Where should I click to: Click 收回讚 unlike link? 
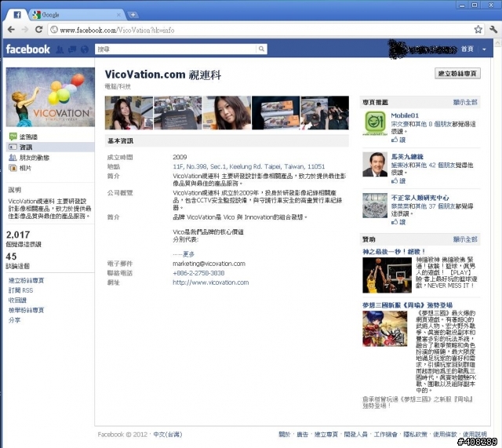click(17, 300)
